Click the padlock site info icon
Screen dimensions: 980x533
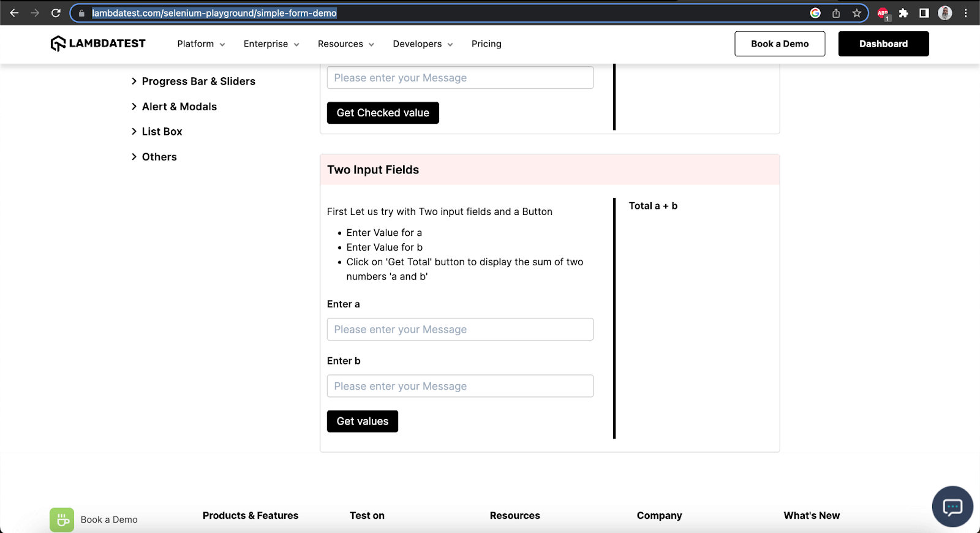point(81,13)
